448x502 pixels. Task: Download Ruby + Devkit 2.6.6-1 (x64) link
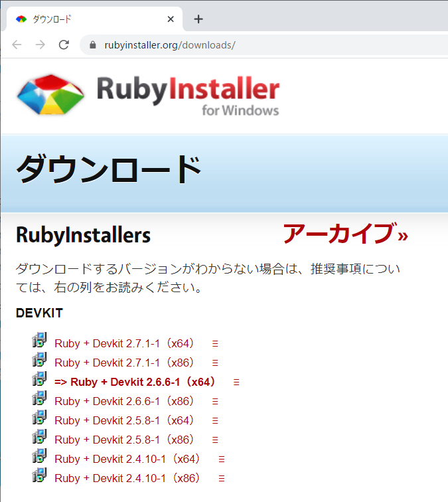135,382
